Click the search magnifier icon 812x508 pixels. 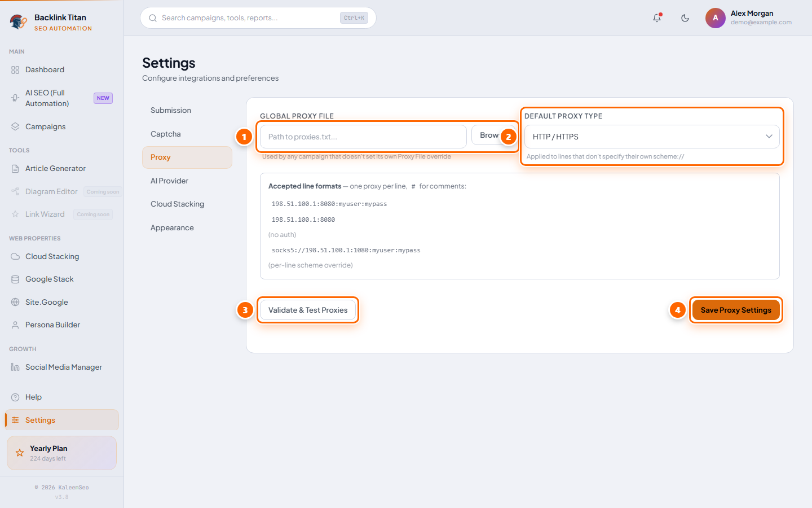click(153, 18)
